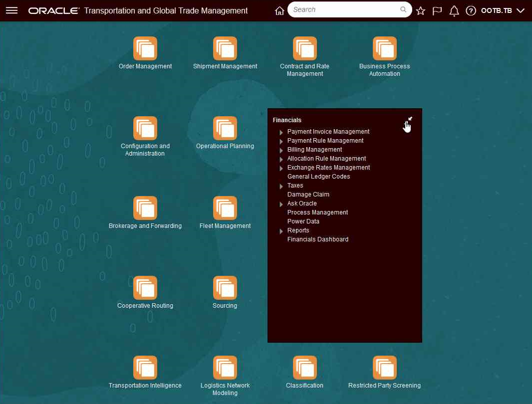
Task: Expand Payment Rule Management triangle
Action: click(x=281, y=141)
